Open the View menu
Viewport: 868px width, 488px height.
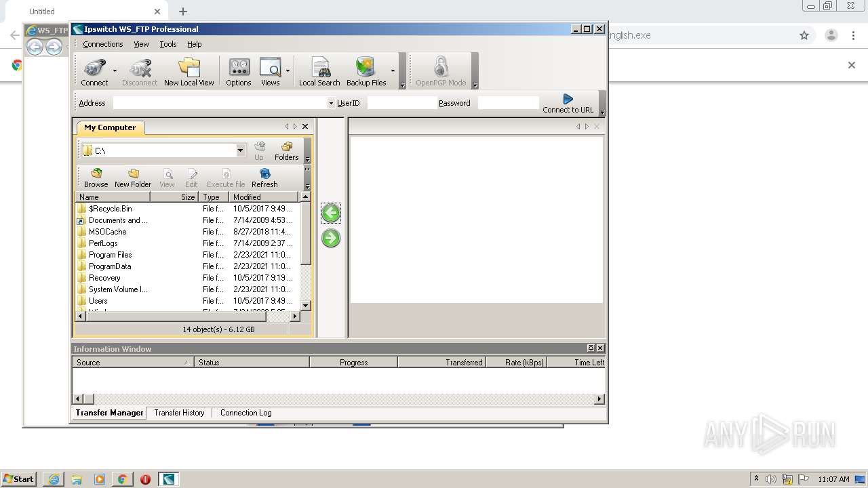[x=141, y=44]
